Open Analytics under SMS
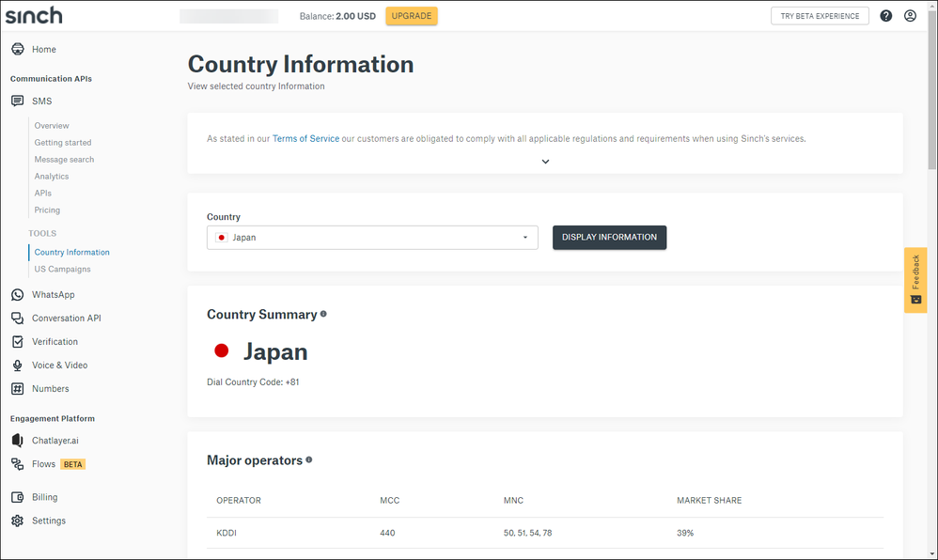Viewport: 938px width, 560px height. click(x=52, y=176)
